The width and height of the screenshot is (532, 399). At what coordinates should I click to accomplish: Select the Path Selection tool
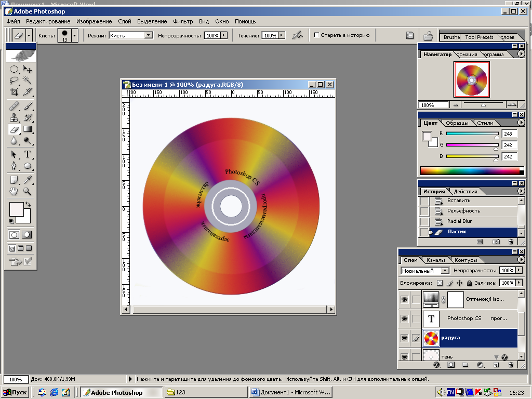pos(14,154)
